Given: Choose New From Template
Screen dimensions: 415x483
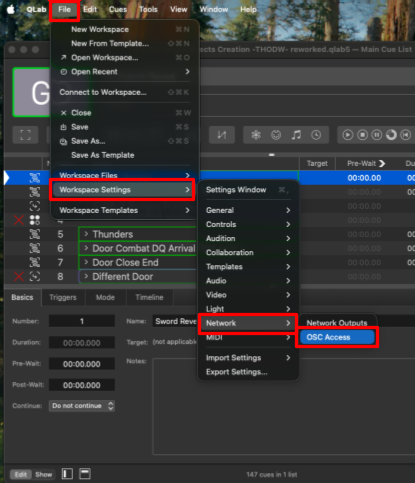Looking at the screenshot, I should (x=125, y=43).
